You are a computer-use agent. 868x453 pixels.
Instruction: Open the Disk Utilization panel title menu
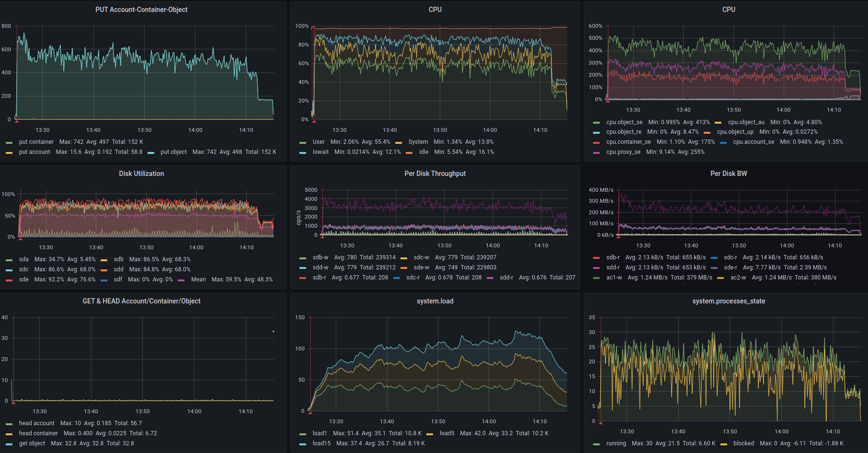pyautogui.click(x=141, y=174)
